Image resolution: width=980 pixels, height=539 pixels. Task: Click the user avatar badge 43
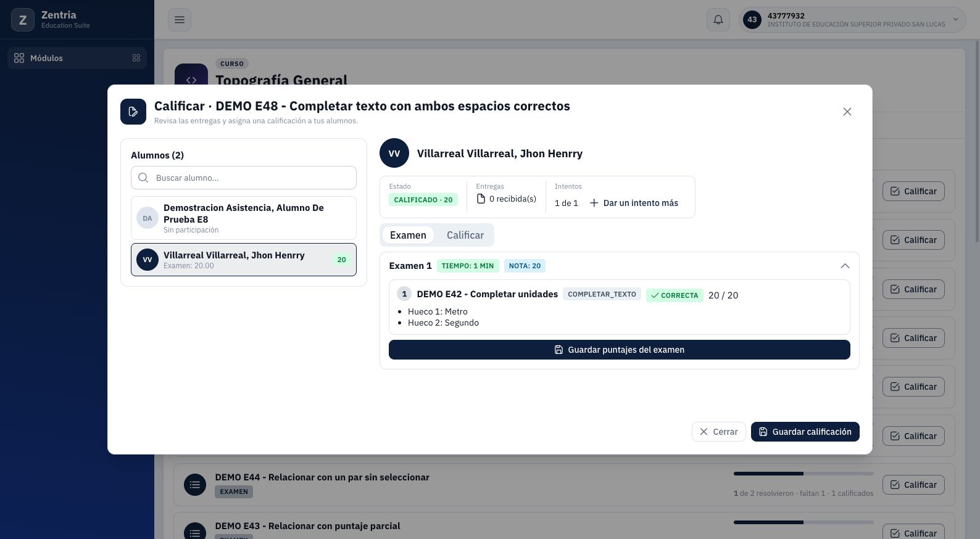pyautogui.click(x=752, y=20)
